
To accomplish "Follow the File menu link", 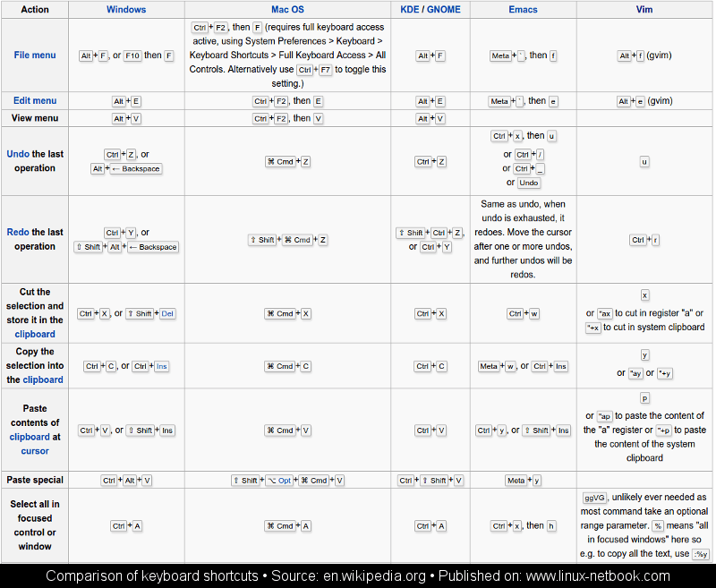I will click(x=35, y=55).
